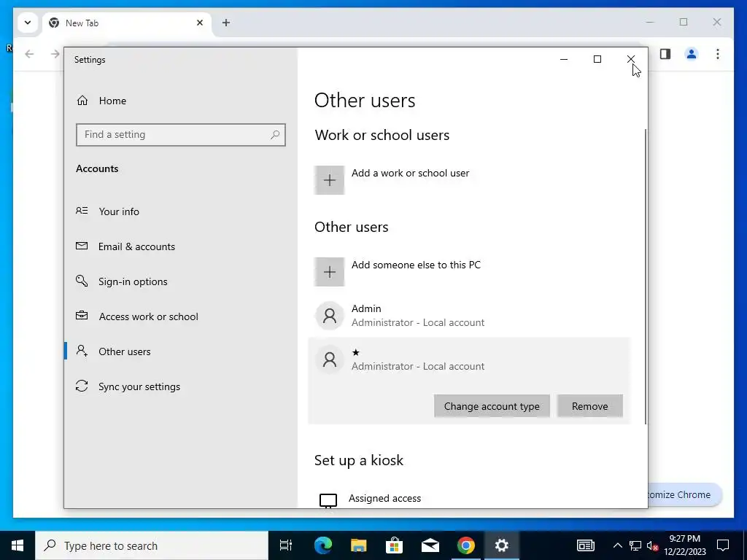Close the Settings window

click(631, 59)
